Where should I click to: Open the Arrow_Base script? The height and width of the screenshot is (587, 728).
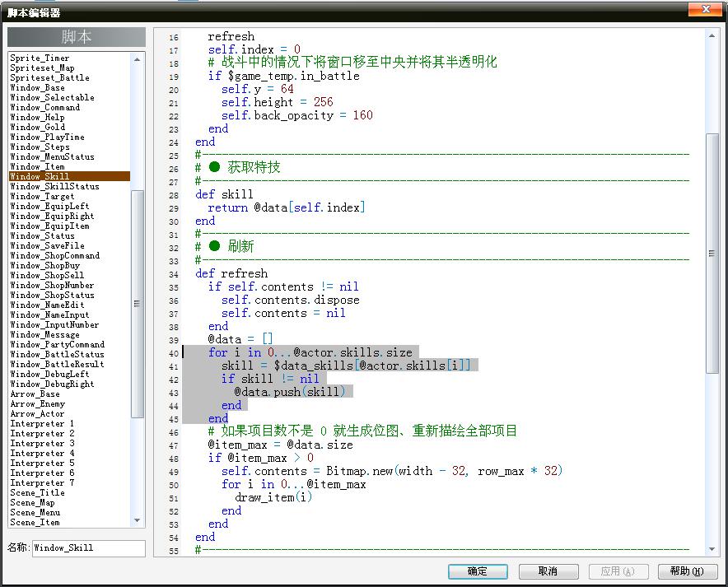click(35, 394)
